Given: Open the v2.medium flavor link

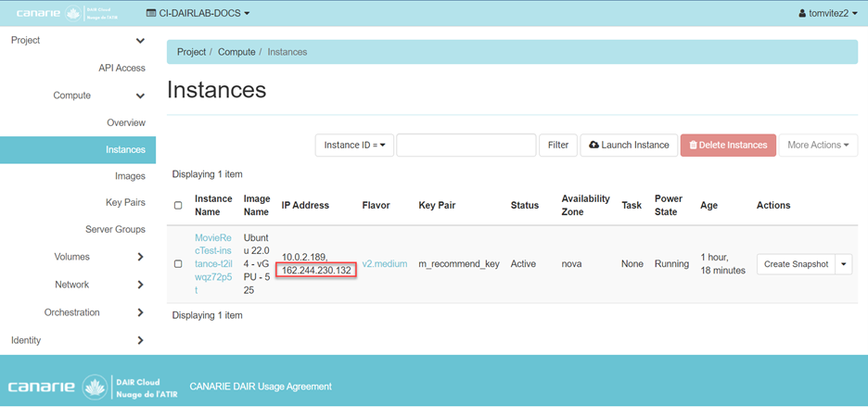Looking at the screenshot, I should click(384, 264).
